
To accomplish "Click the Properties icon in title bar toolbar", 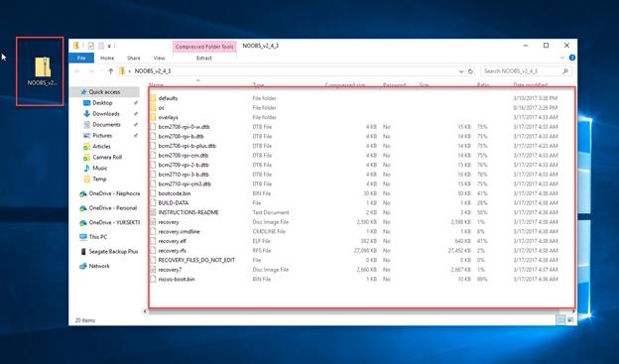I will [x=91, y=46].
